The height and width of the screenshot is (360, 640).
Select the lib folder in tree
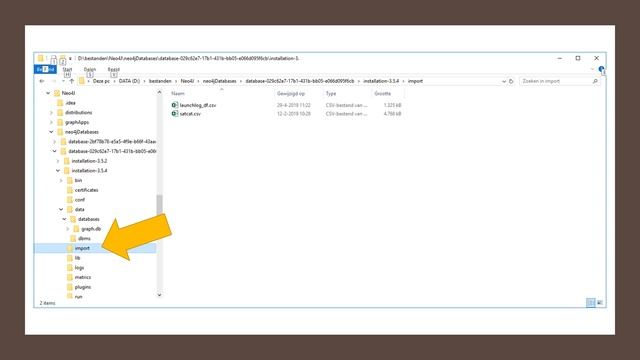coord(77,258)
